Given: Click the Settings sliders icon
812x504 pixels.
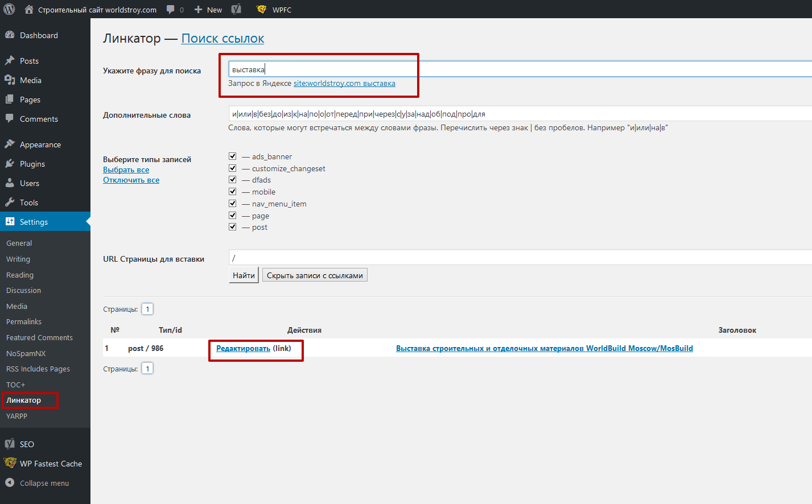Looking at the screenshot, I should pyautogui.click(x=10, y=222).
